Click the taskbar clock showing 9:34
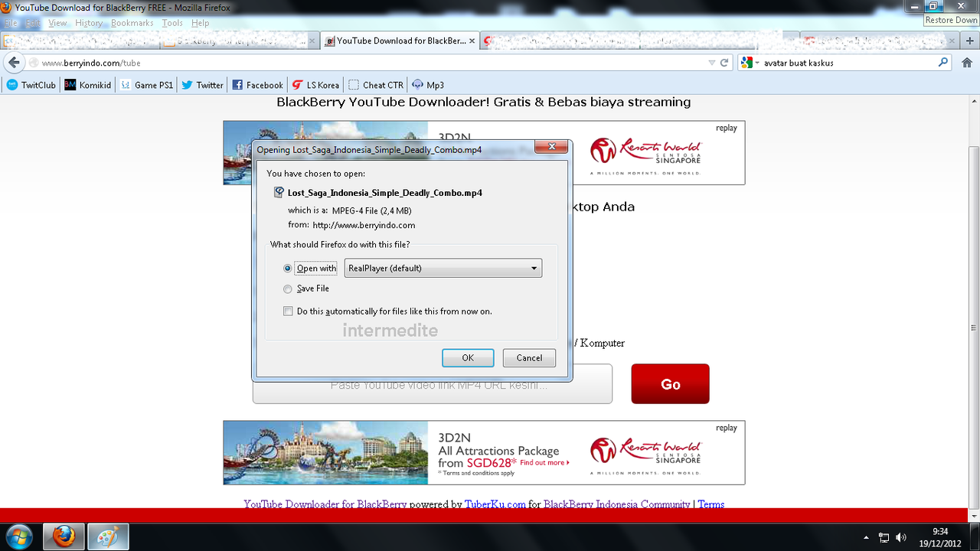 coord(939,537)
